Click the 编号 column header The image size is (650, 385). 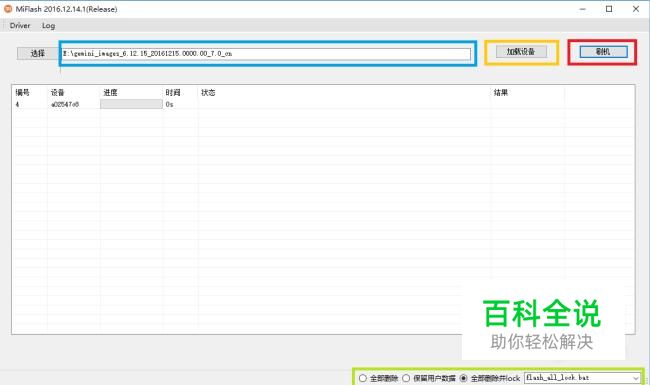point(22,92)
